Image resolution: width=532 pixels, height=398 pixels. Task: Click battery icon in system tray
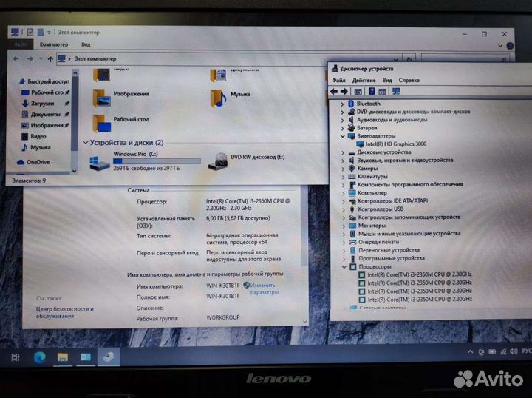click(492, 352)
